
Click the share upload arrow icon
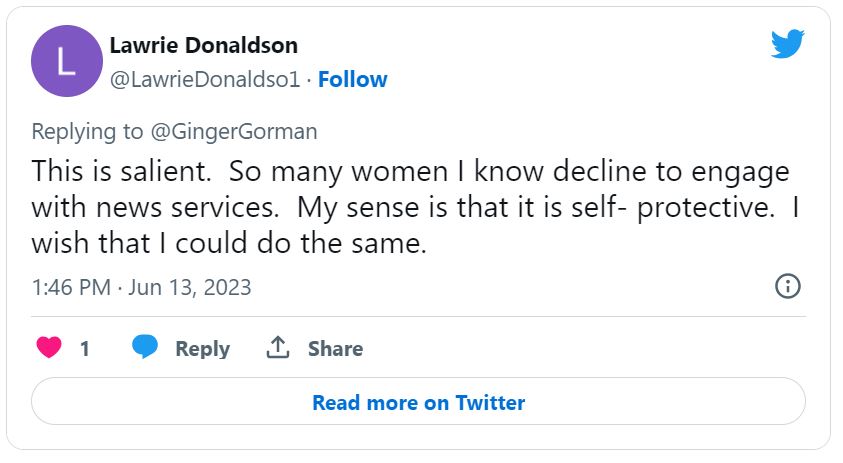click(x=277, y=348)
